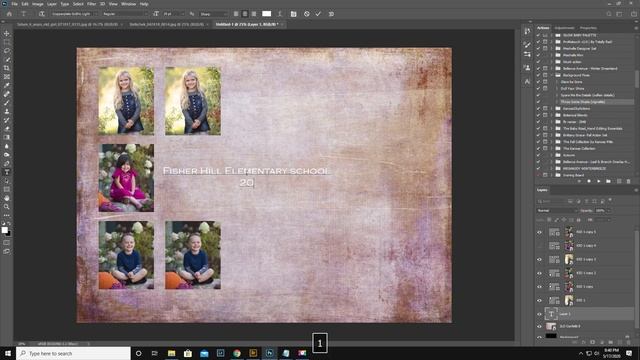The image size is (640, 360).
Task: Hide the topmost photo layer
Action: (539, 232)
